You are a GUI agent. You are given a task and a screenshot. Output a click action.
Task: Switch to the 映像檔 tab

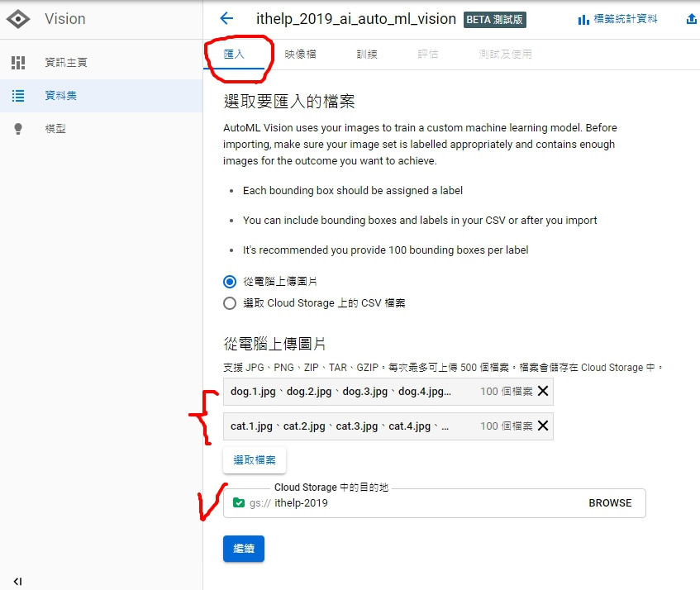click(x=301, y=55)
